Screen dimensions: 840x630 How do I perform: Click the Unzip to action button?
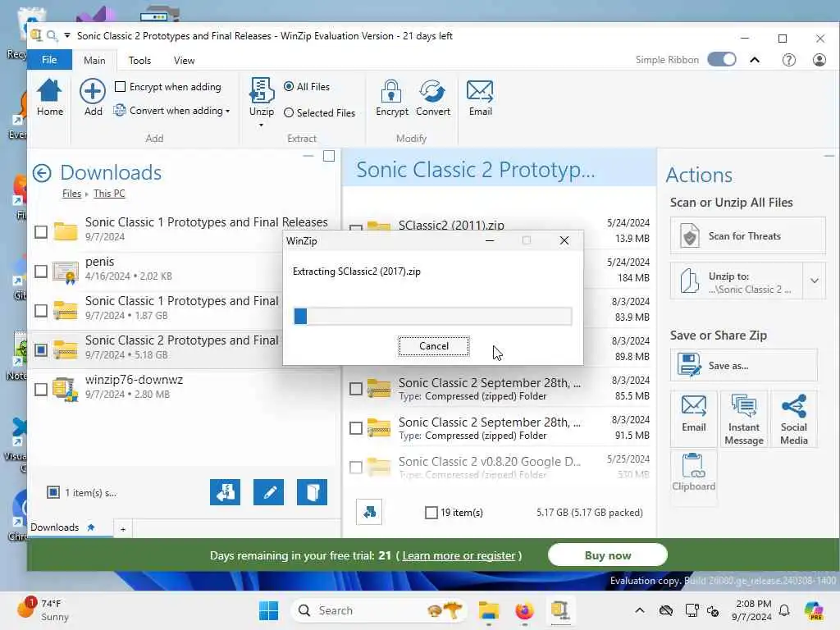(737, 281)
